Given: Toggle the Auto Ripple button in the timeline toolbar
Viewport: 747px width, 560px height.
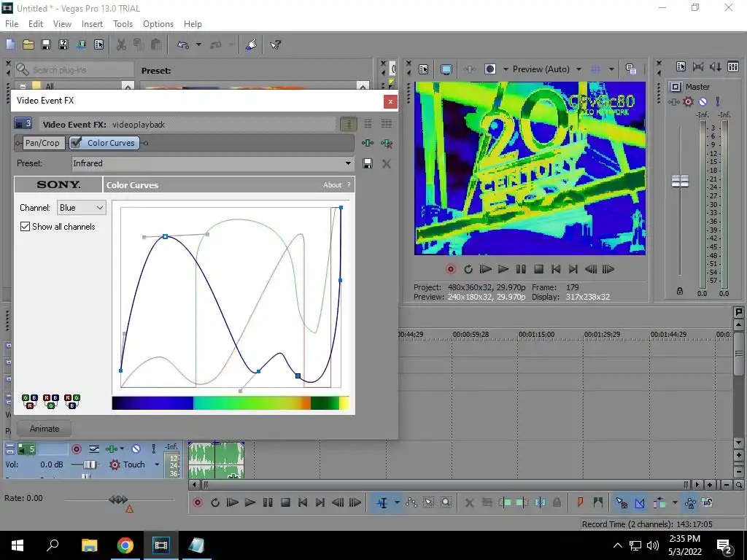Looking at the screenshot, I should click(659, 502).
